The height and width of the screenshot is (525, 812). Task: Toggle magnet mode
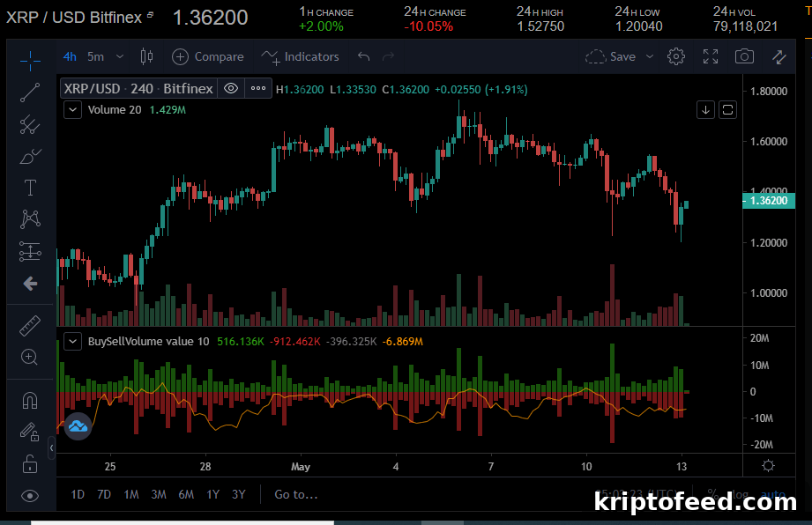tap(30, 401)
